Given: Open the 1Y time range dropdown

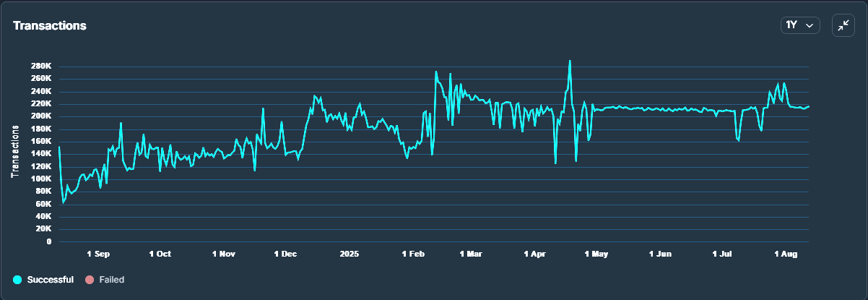Looking at the screenshot, I should click(799, 25).
